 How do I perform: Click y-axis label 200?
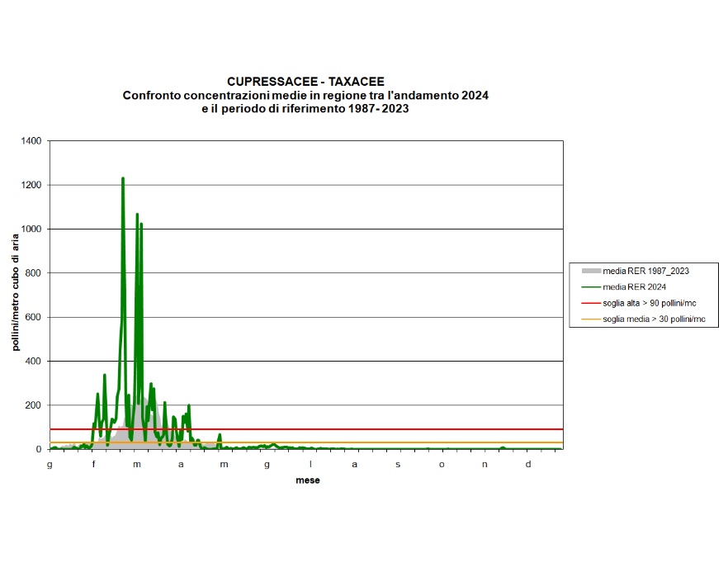[33, 405]
